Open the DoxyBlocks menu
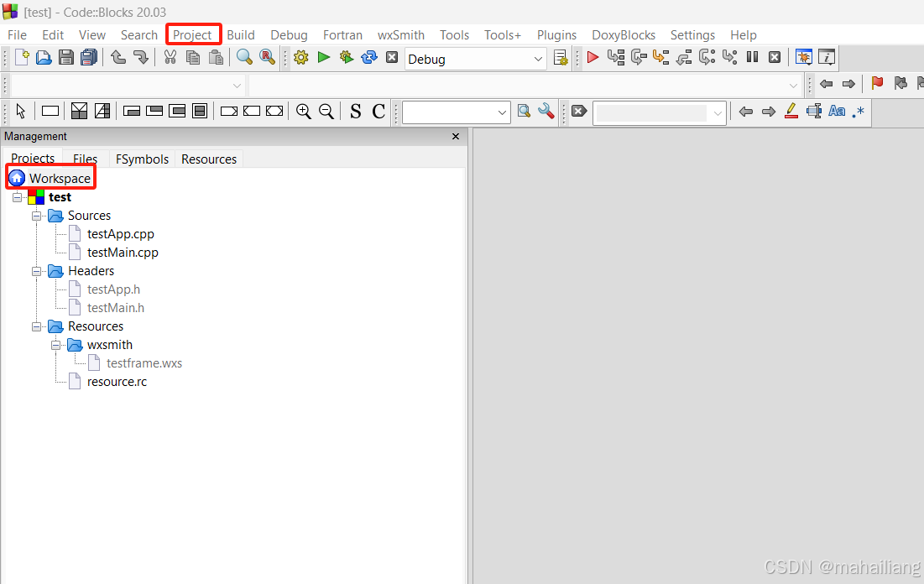 (x=624, y=35)
